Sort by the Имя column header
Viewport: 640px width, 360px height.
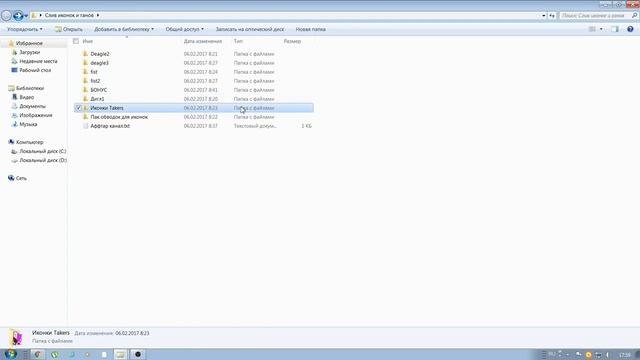coord(87,41)
